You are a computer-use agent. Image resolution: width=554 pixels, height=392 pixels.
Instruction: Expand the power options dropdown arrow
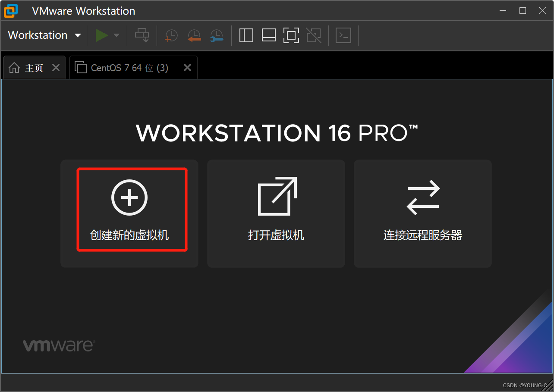click(x=116, y=35)
